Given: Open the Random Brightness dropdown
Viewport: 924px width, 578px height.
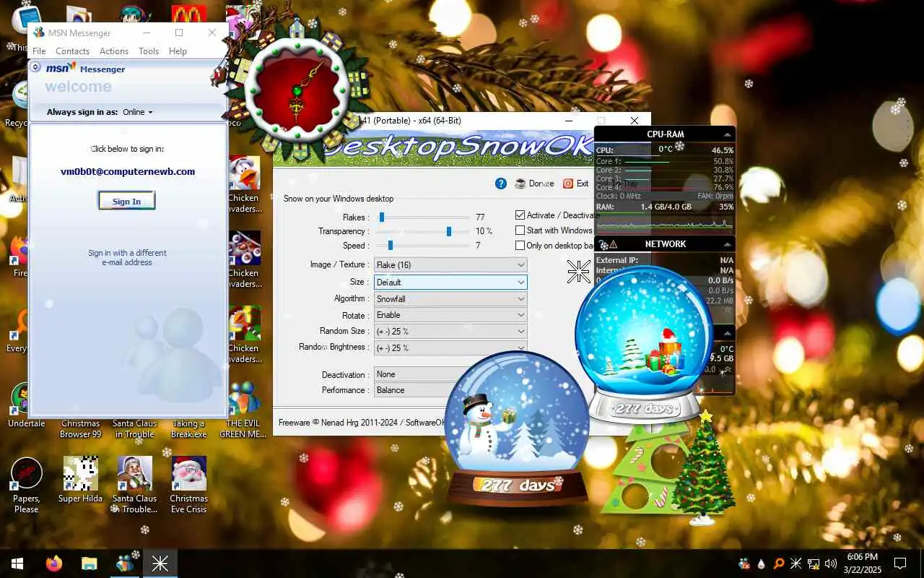Looking at the screenshot, I should [x=450, y=348].
